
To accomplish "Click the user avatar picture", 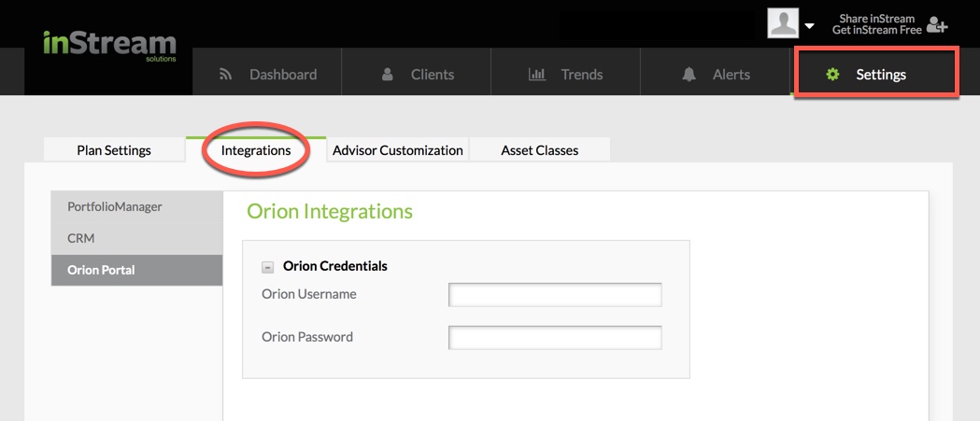I will point(783,23).
